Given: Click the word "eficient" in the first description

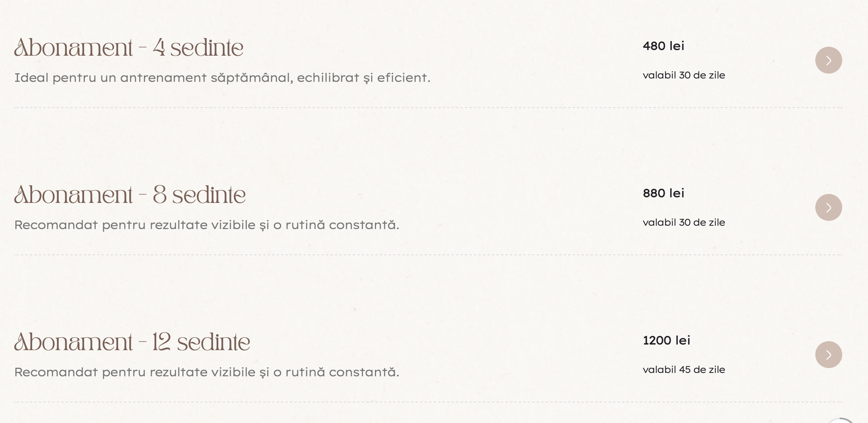Looking at the screenshot, I should 402,78.
